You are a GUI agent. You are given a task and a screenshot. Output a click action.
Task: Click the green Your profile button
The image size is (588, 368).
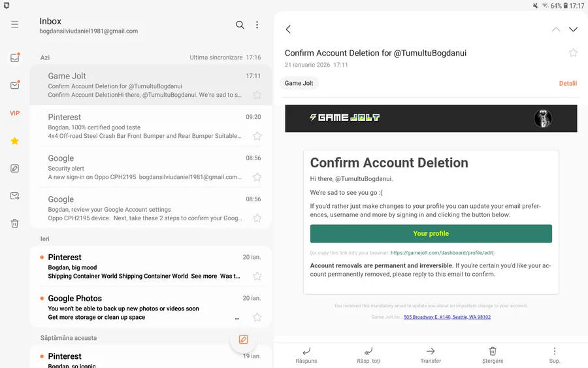coord(431,233)
